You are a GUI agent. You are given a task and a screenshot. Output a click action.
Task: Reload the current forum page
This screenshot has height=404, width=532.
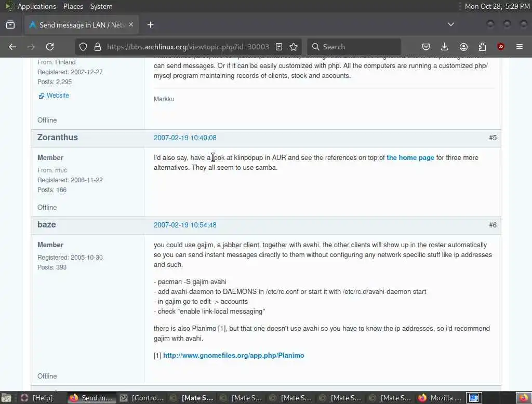click(x=50, y=47)
